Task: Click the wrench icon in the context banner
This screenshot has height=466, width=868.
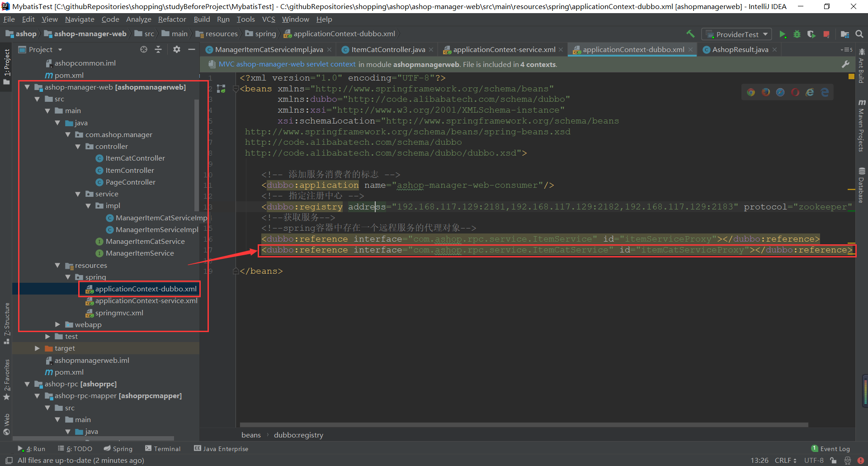Action: [845, 64]
